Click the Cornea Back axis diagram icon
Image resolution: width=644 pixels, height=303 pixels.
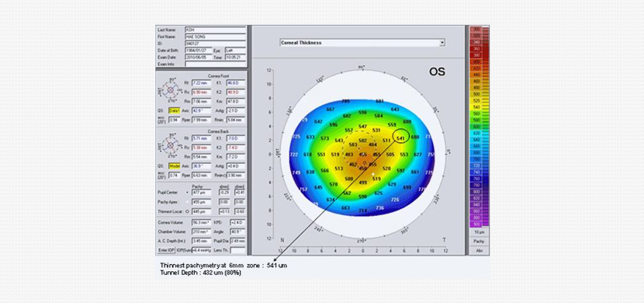point(170,145)
